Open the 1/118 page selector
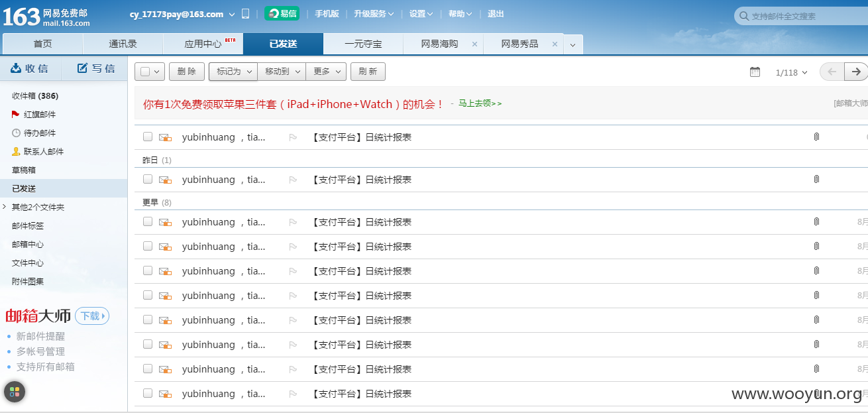Viewport: 868px width, 413px height. point(791,72)
